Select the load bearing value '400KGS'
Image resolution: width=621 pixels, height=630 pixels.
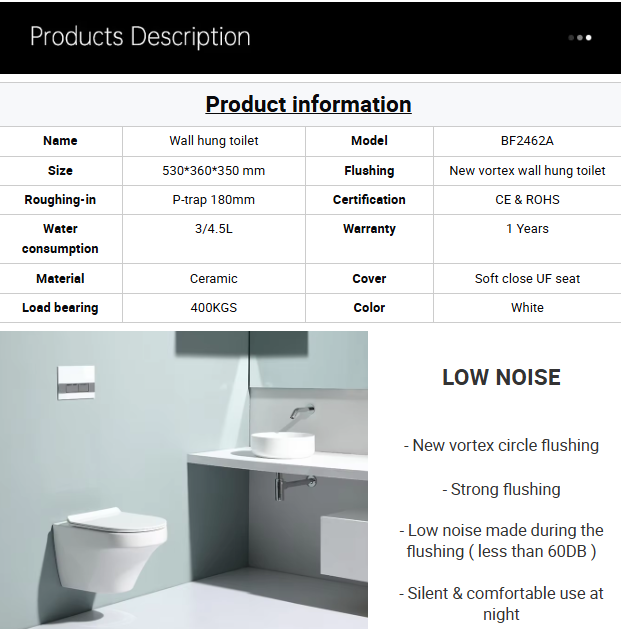(214, 308)
